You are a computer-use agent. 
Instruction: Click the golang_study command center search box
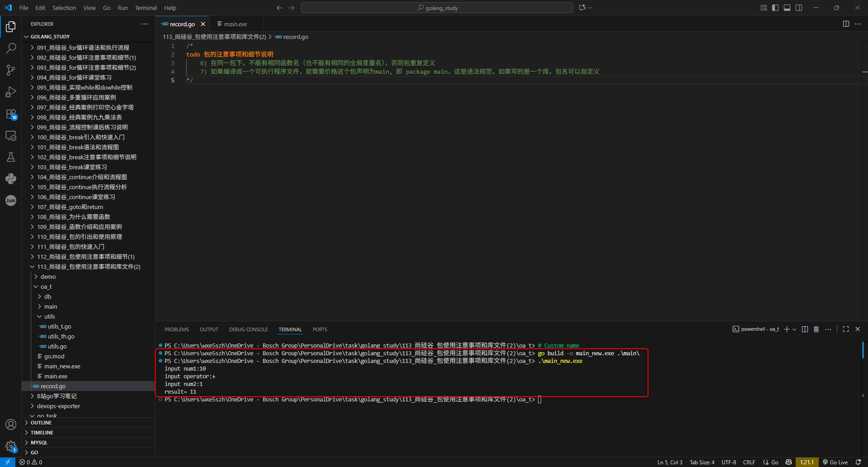(x=437, y=8)
